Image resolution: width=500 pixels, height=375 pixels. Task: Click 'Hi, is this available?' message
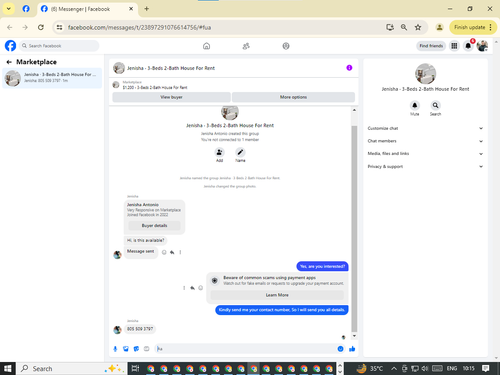(145, 240)
